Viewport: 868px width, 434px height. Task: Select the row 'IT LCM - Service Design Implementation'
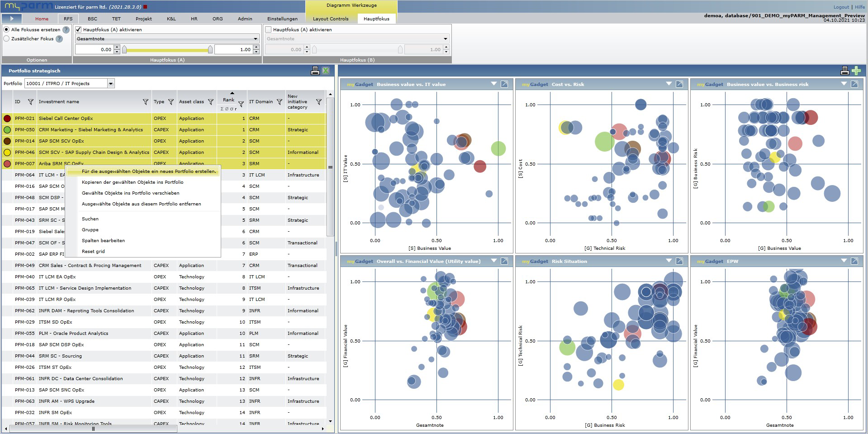click(x=164, y=288)
